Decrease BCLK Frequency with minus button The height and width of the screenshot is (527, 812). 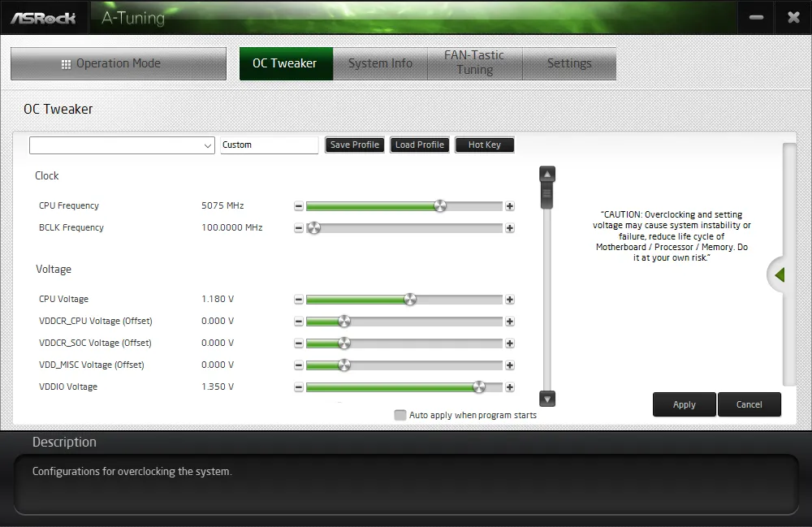298,228
